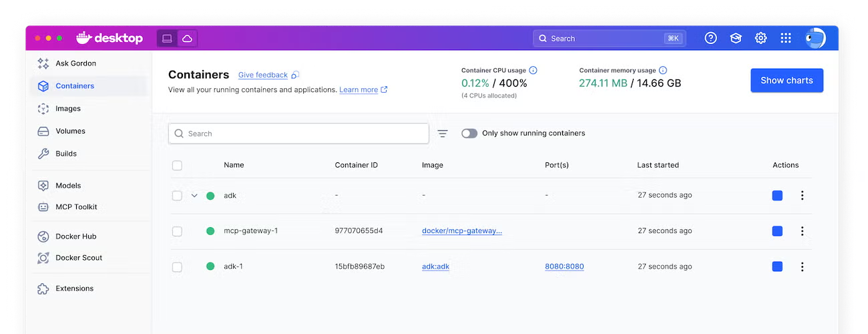Click the Ask Gordon sparkle icon
Image resolution: width=868 pixels, height=334 pixels.
[x=43, y=63]
